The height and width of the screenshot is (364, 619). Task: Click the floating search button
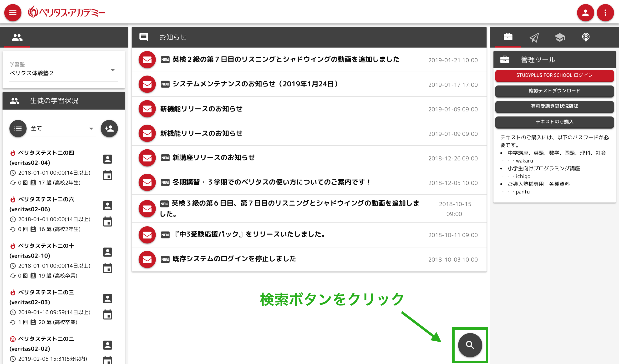[x=470, y=345]
